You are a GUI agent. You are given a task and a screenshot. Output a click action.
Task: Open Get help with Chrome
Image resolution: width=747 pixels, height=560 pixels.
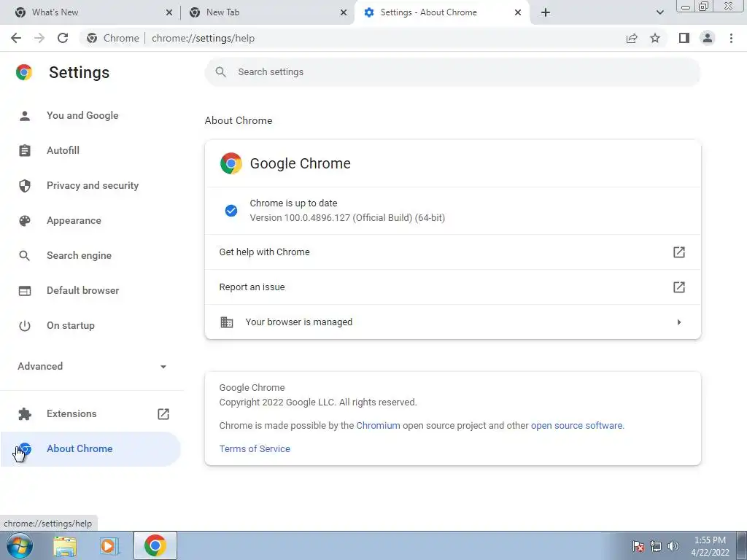452,252
